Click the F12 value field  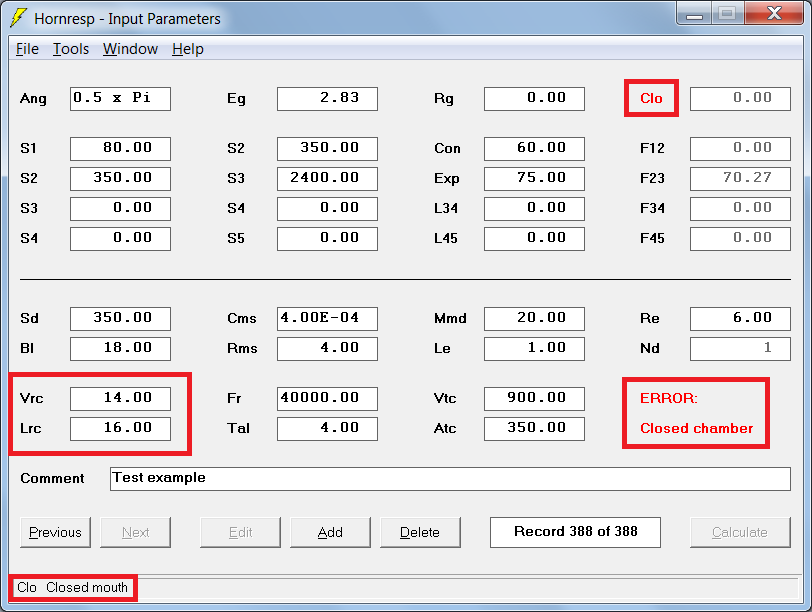[741, 149]
